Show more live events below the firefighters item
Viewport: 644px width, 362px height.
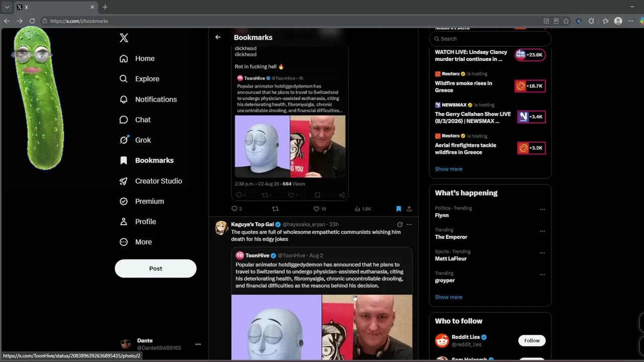point(448,169)
